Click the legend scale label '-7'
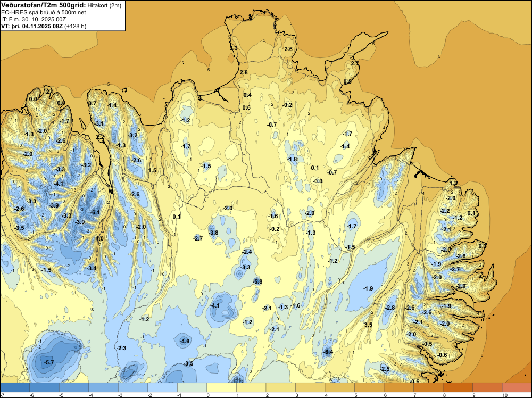 [x=2, y=395]
